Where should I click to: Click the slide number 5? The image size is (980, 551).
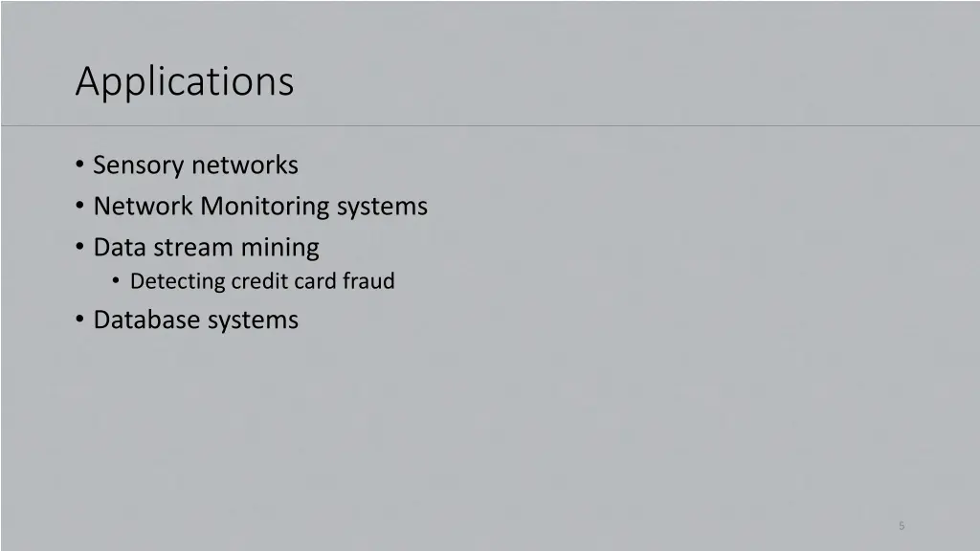(902, 525)
